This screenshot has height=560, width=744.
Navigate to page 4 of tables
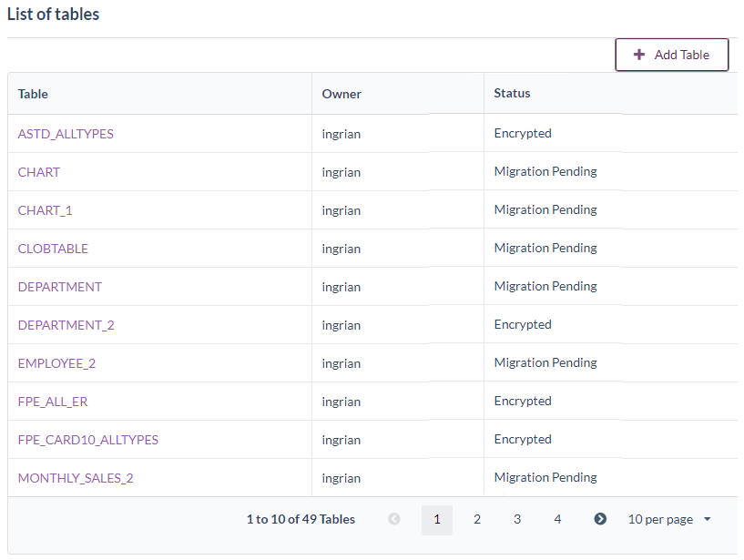pos(557,519)
